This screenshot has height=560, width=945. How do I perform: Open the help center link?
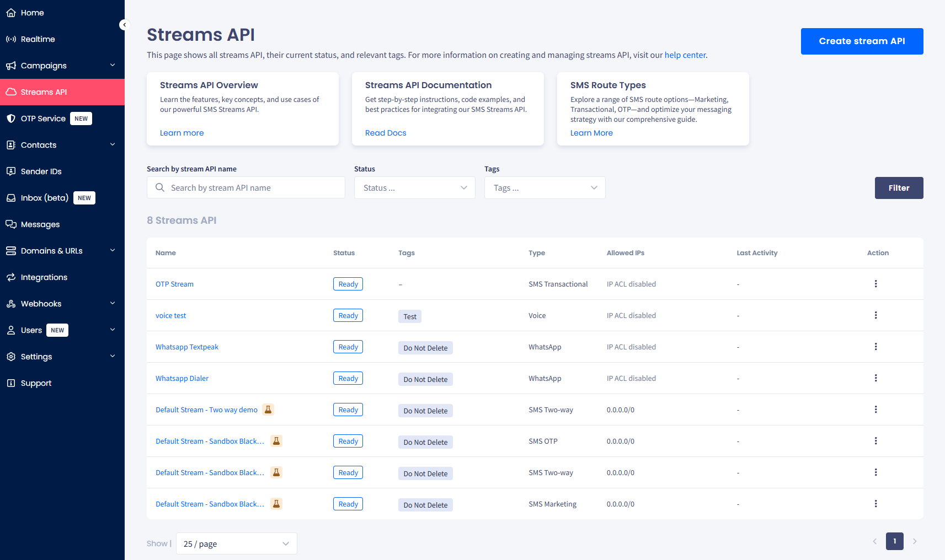[x=685, y=55]
